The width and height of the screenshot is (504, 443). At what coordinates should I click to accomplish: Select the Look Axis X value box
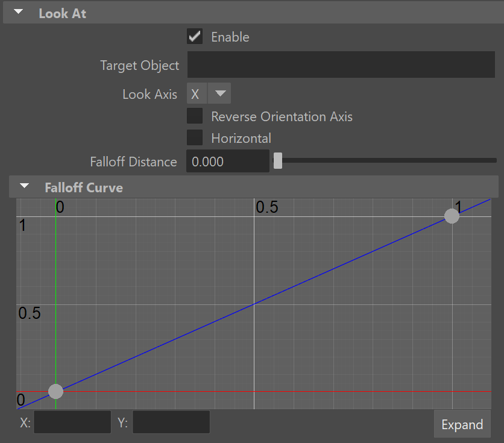click(x=197, y=93)
